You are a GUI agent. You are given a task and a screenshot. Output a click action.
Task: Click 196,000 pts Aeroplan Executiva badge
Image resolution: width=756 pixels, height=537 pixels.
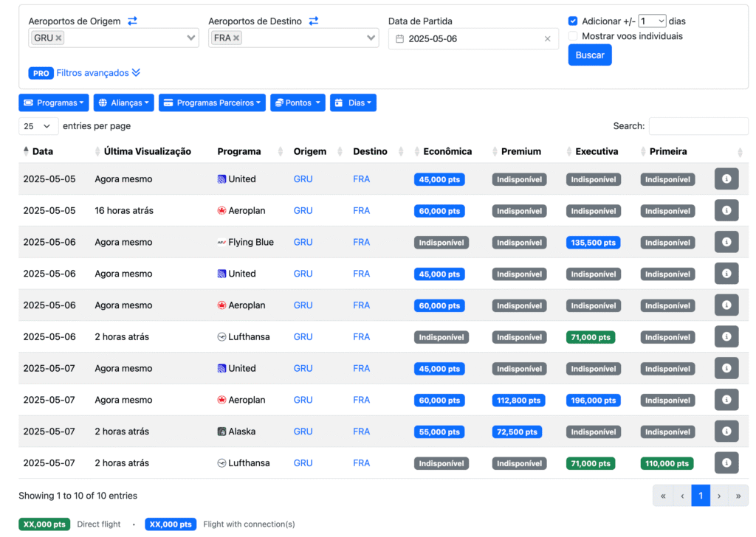[593, 401]
